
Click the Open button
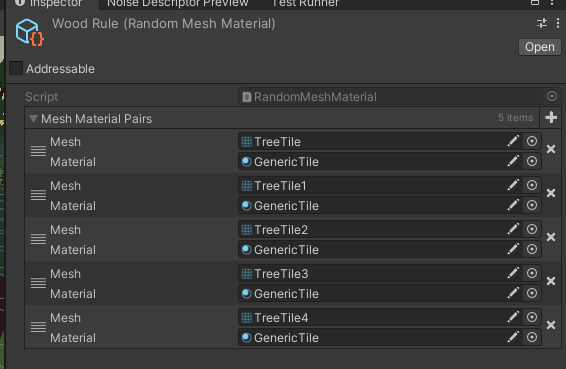coord(540,47)
